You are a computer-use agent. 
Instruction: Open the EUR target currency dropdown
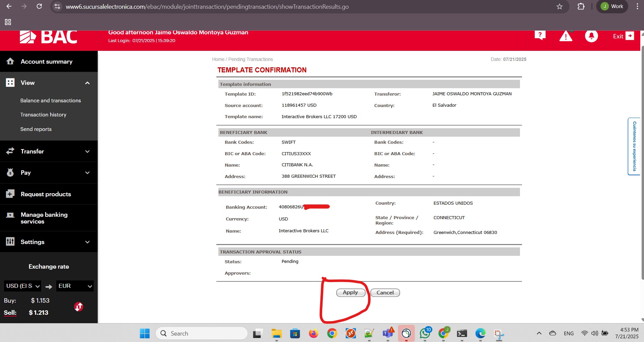pos(75,286)
